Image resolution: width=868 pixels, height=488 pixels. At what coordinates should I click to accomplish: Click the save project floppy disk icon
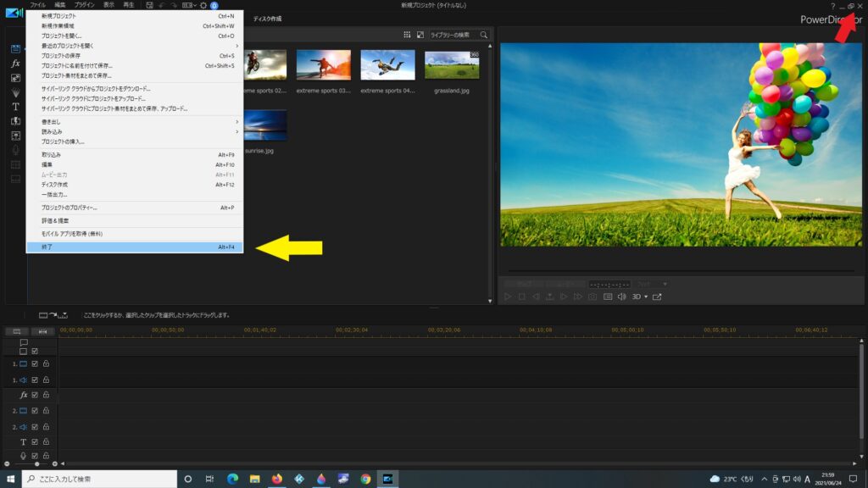point(149,5)
